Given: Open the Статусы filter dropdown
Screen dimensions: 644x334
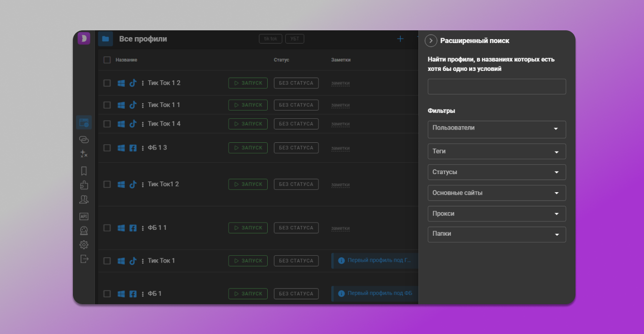Looking at the screenshot, I should pyautogui.click(x=496, y=172).
